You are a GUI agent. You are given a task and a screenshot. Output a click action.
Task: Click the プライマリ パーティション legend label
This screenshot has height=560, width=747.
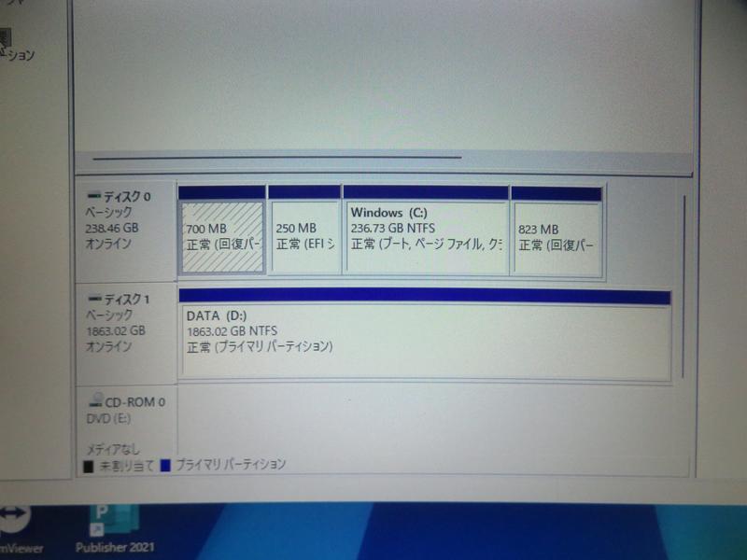(231, 464)
